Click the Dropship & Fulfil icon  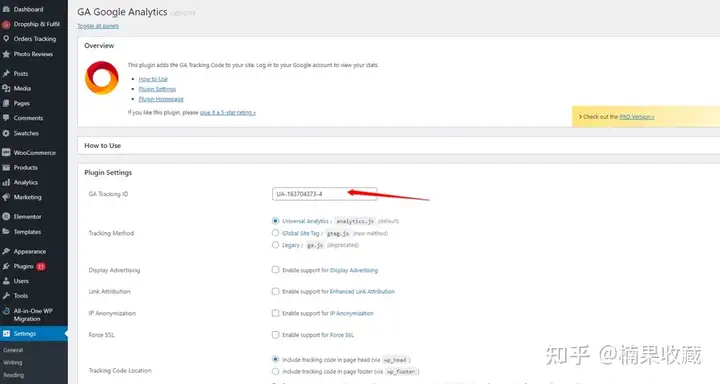[x=6, y=24]
